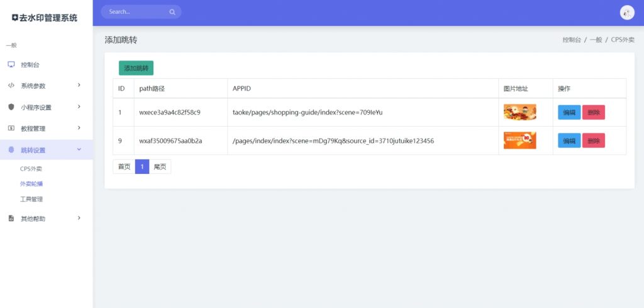The width and height of the screenshot is (644, 308).
Task: Open the 控制台 sidebar item
Action: coord(46,65)
